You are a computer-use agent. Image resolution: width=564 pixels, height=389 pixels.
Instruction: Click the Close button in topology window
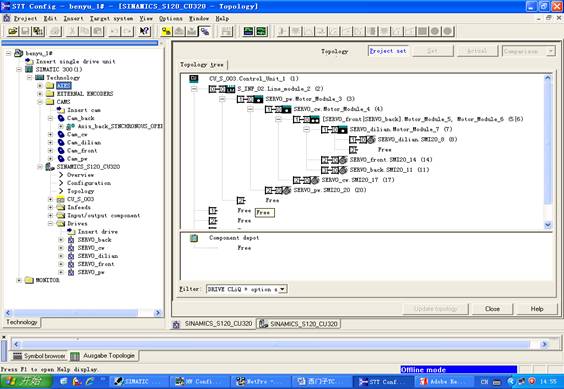[492, 309]
